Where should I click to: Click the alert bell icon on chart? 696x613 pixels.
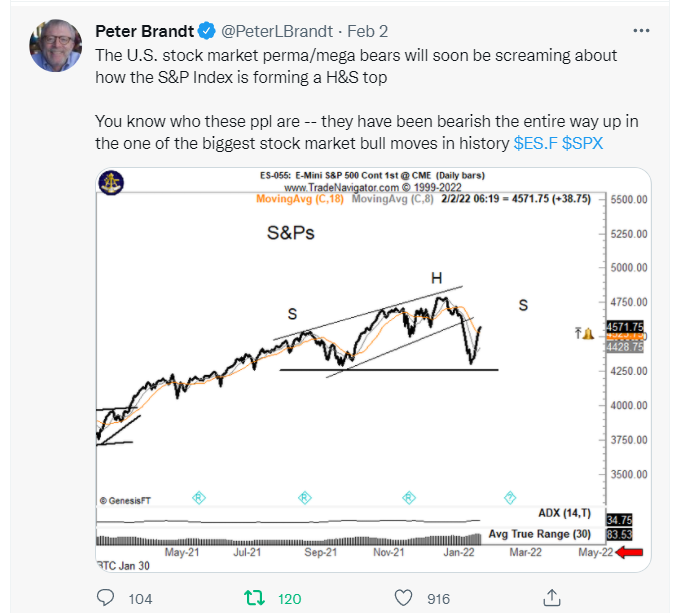[589, 333]
